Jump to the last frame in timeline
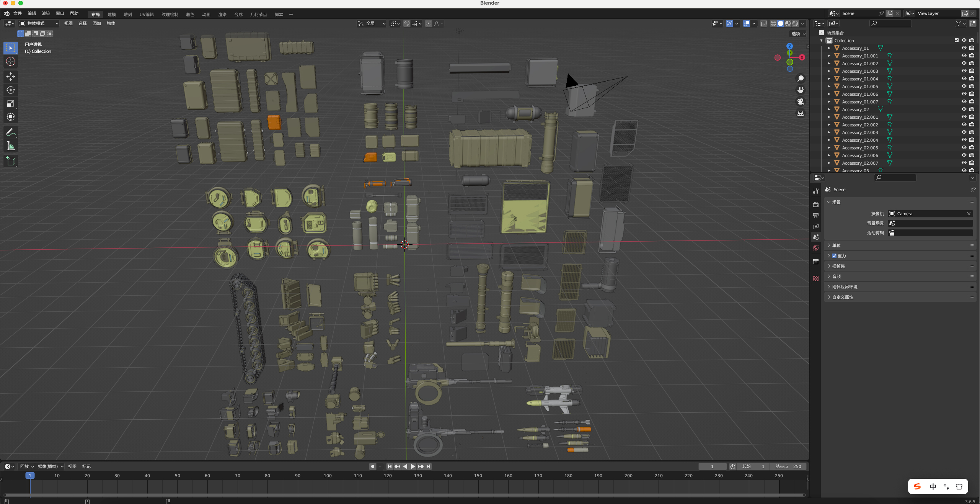The height and width of the screenshot is (504, 980). tap(428, 466)
